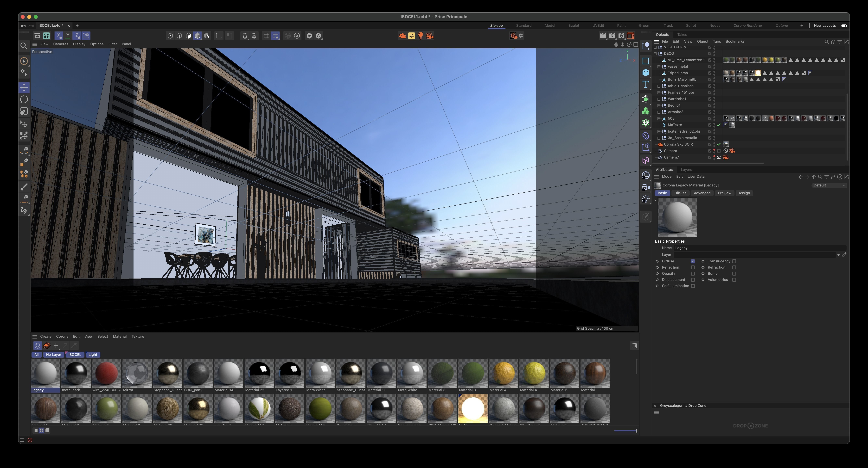Image resolution: width=868 pixels, height=468 pixels.
Task: Enable Bump channel checkbox
Action: 734,273
